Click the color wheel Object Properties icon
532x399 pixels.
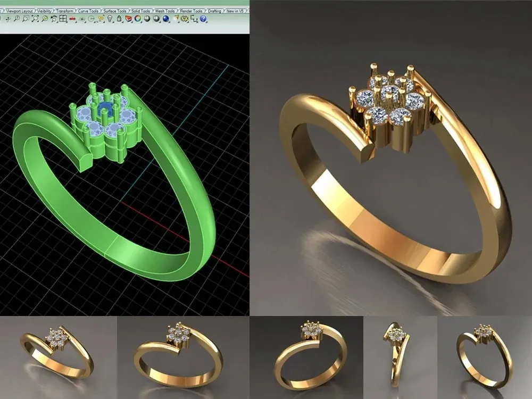[x=138, y=19]
